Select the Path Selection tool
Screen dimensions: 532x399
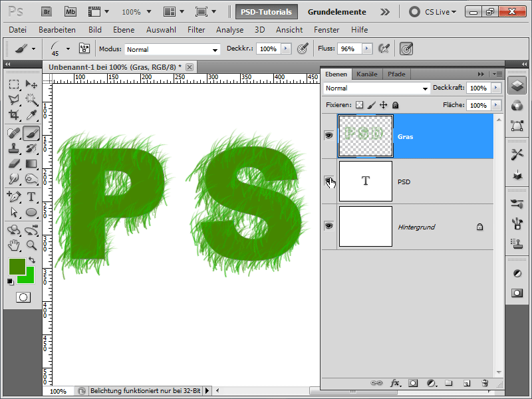[x=14, y=212]
